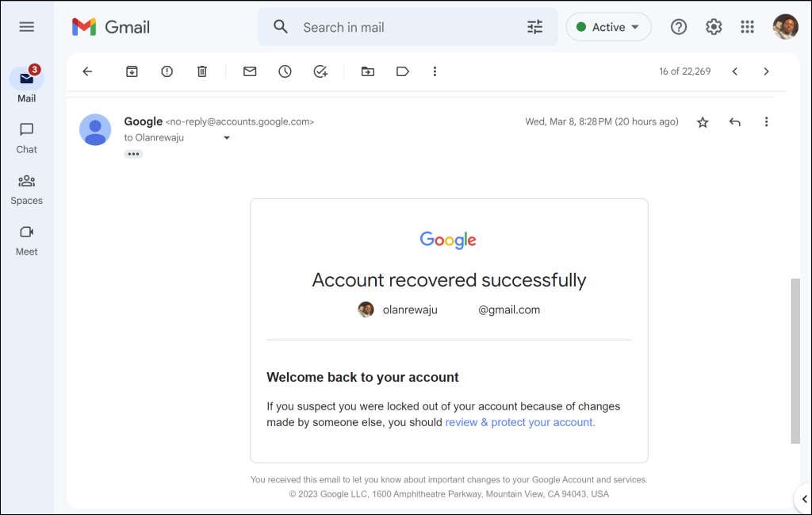Snooze this email with clock icon
812x515 pixels.
285,71
